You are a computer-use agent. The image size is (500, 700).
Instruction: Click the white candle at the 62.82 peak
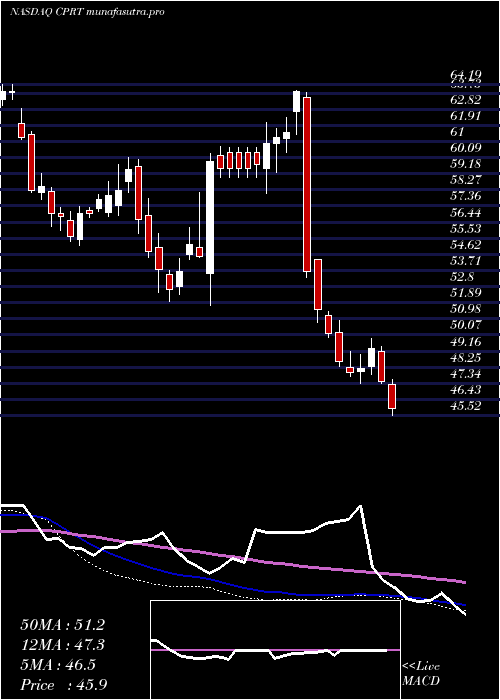click(x=296, y=101)
